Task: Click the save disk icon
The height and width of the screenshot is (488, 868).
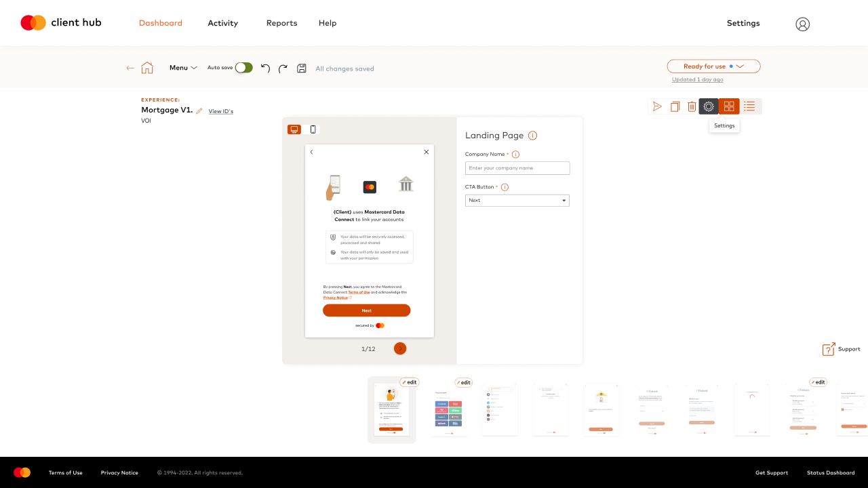Action: (302, 68)
